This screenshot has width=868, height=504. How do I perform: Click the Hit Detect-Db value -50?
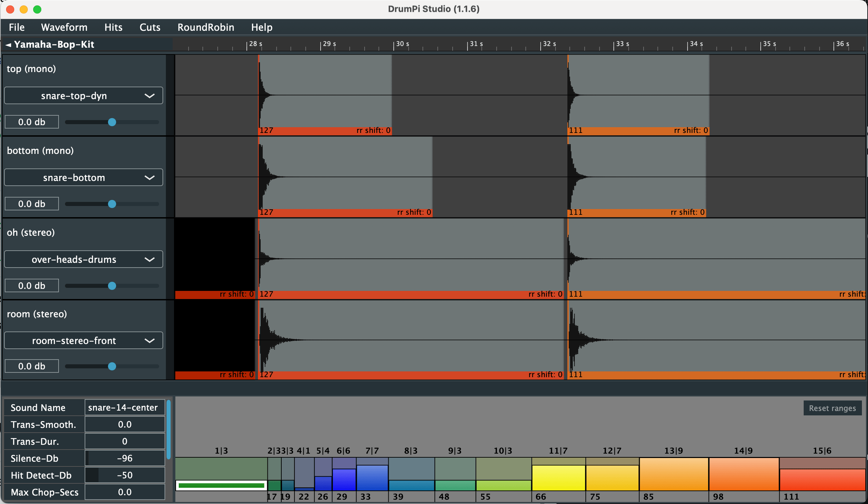(x=124, y=475)
